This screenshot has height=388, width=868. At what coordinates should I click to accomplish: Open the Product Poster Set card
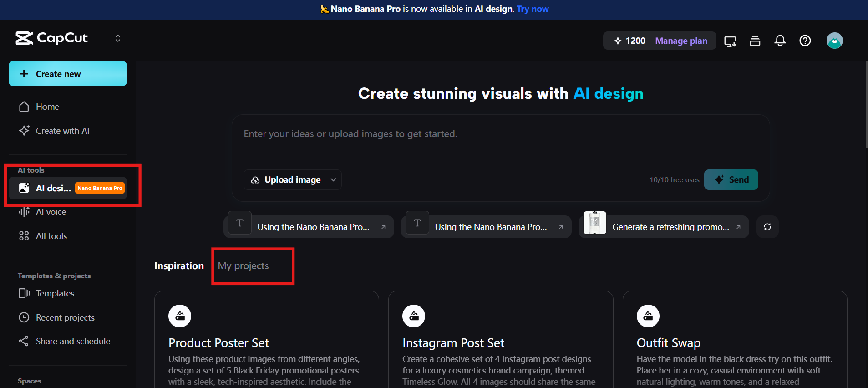click(x=267, y=339)
